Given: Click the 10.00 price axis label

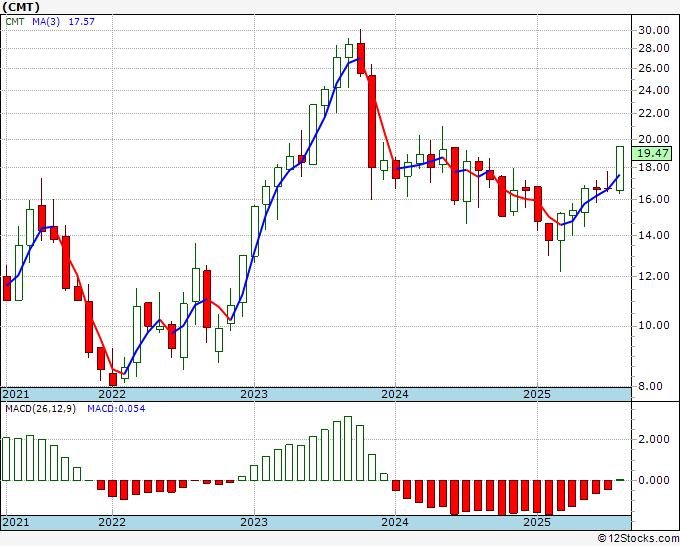Looking at the screenshot, I should pos(654,326).
